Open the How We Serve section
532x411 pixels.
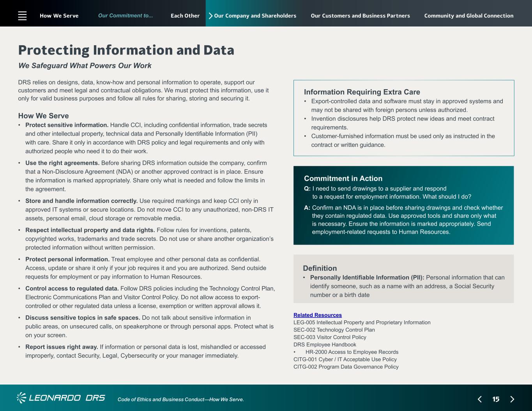point(59,16)
